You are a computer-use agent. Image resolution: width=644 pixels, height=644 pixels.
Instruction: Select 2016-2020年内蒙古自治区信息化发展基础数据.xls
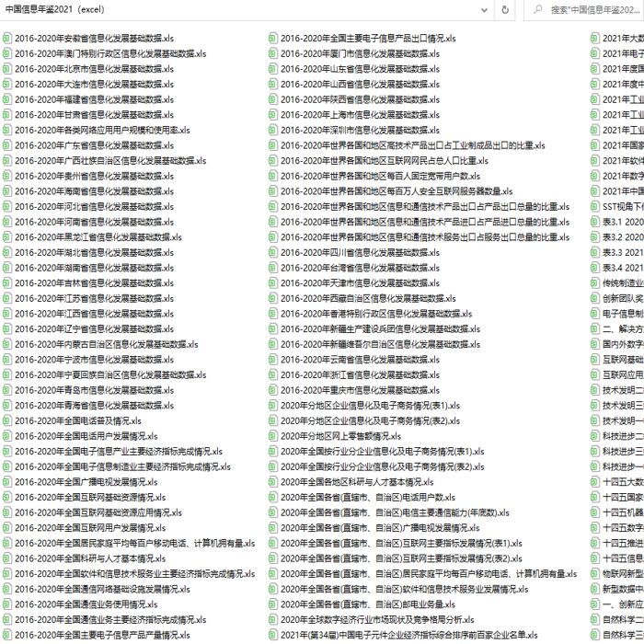pos(107,345)
